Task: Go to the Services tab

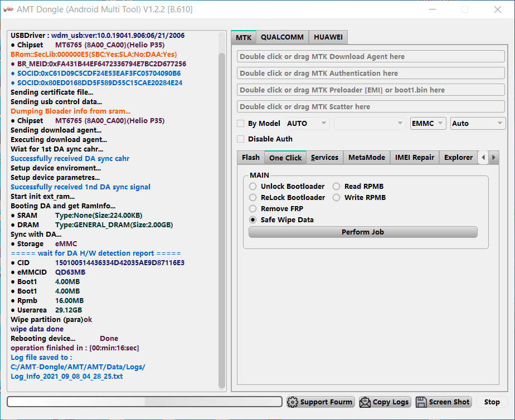Action: (325, 158)
